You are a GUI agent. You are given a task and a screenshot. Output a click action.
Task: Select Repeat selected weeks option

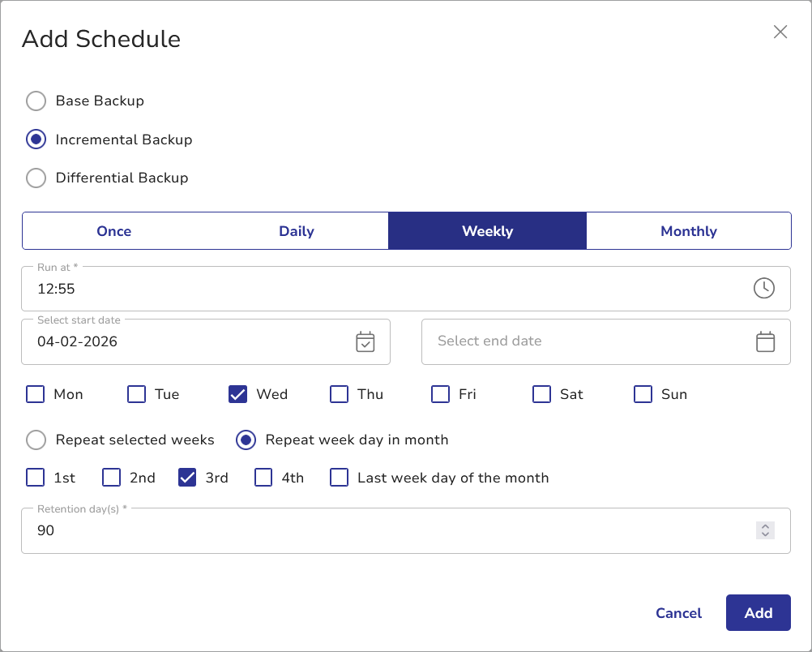tap(36, 440)
